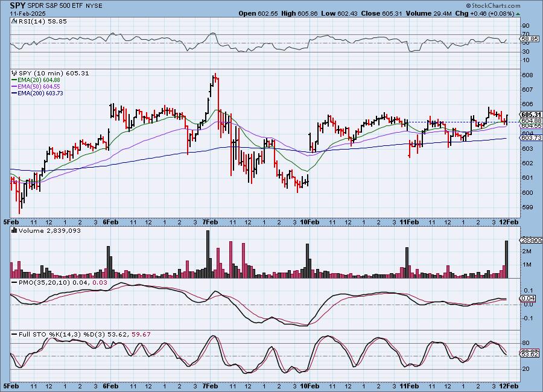The height and width of the screenshot is (392, 543).
Task: Click the -0.1 PMO axis label
Action: (x=528, y=318)
